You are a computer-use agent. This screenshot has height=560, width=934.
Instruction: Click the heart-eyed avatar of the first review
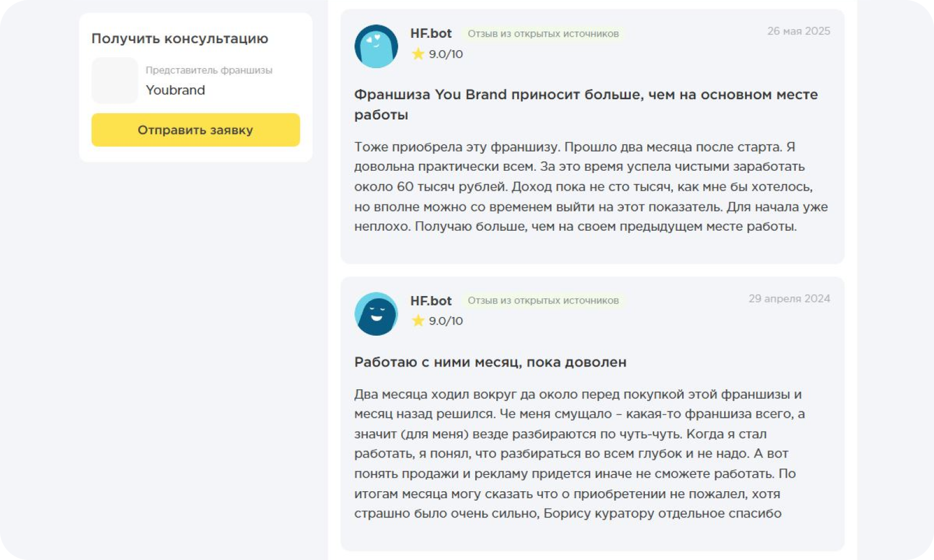tap(376, 46)
